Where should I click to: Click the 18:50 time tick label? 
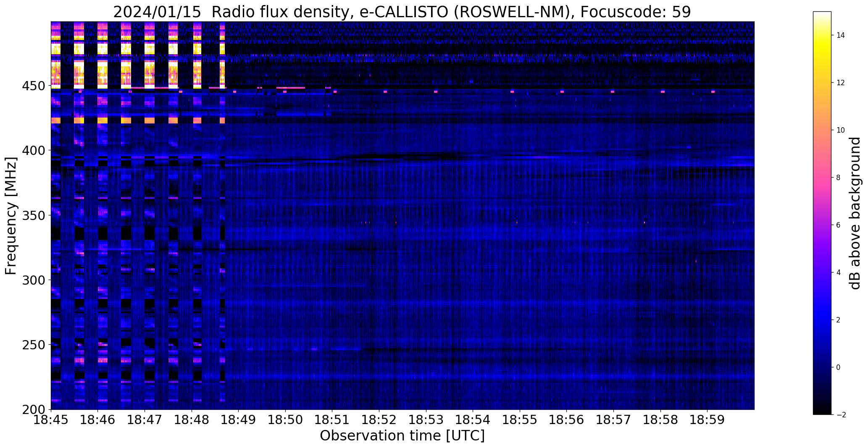coord(286,419)
